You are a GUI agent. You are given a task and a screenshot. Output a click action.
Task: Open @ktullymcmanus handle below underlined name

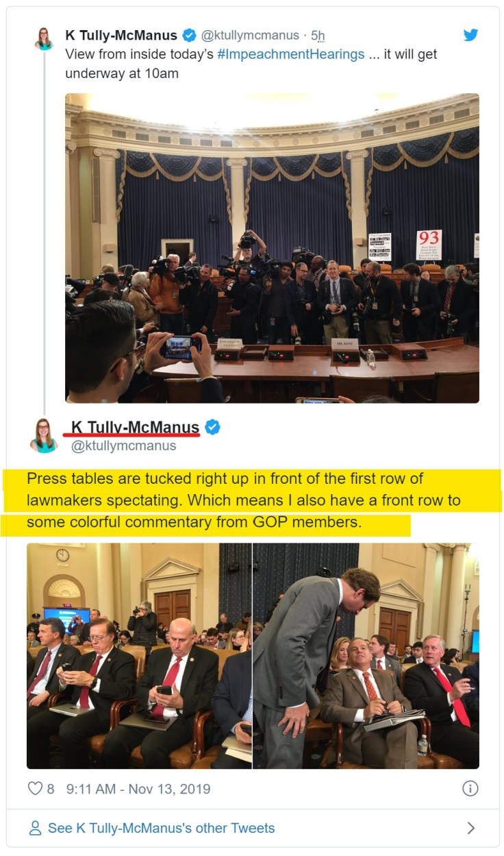click(x=124, y=445)
